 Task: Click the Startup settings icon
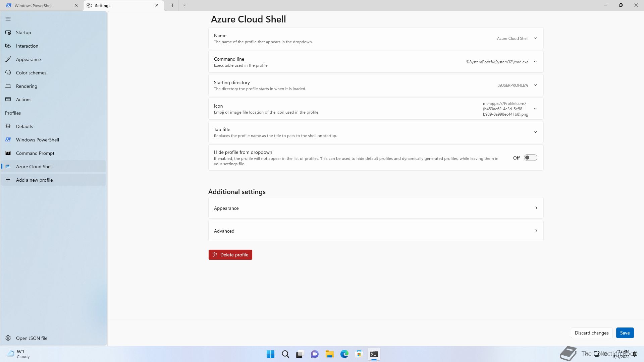(8, 33)
